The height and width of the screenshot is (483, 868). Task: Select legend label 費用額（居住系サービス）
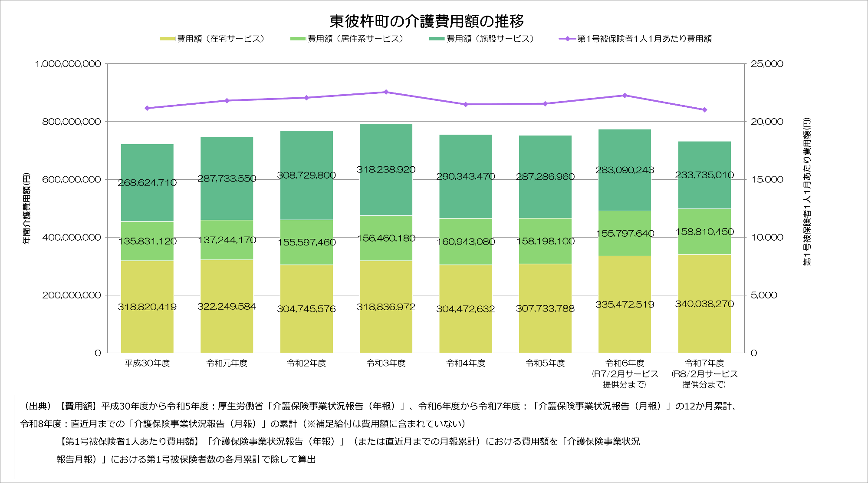click(x=357, y=39)
